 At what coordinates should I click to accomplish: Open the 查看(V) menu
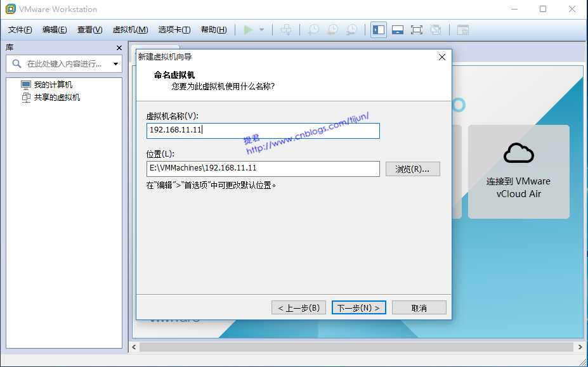pyautogui.click(x=89, y=30)
